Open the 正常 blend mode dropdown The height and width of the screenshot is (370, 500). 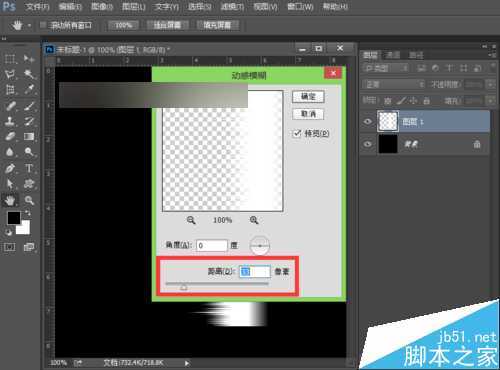point(394,84)
